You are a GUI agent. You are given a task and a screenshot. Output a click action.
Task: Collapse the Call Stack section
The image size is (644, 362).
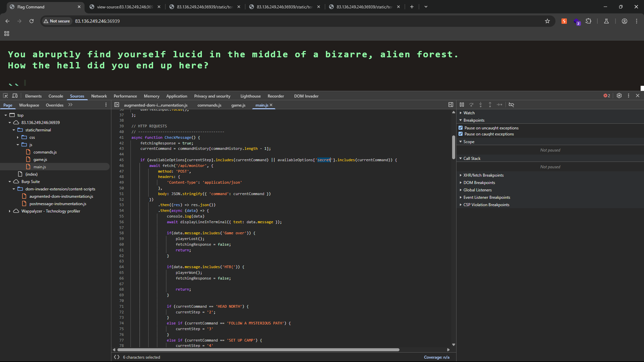[472, 159]
